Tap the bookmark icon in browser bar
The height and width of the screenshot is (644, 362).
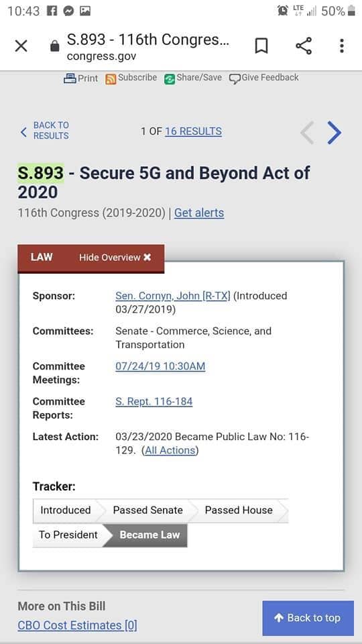coord(261,46)
